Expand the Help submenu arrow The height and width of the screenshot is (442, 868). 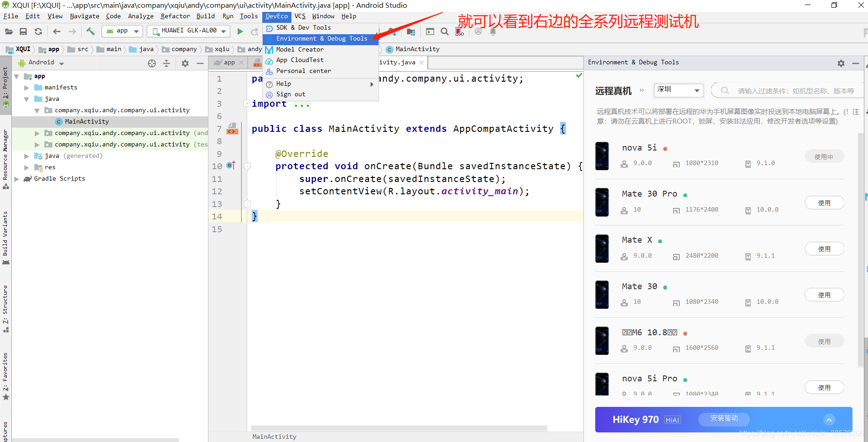pyautogui.click(x=372, y=84)
